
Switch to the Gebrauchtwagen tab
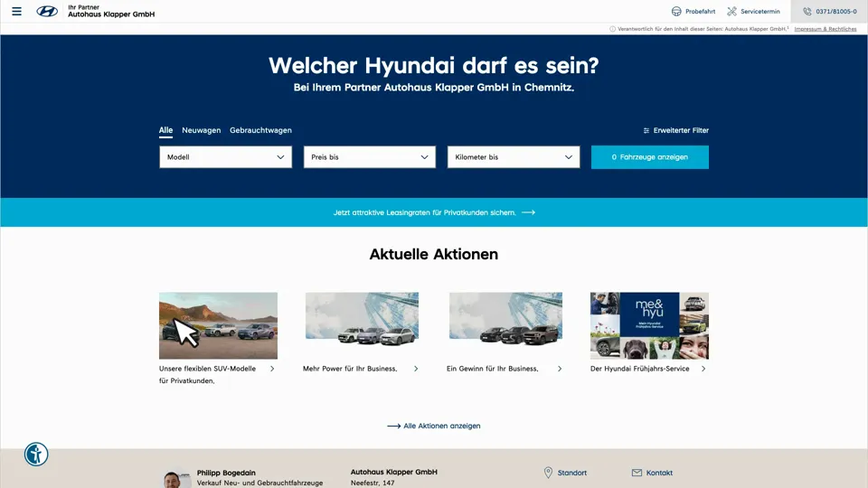(260, 130)
